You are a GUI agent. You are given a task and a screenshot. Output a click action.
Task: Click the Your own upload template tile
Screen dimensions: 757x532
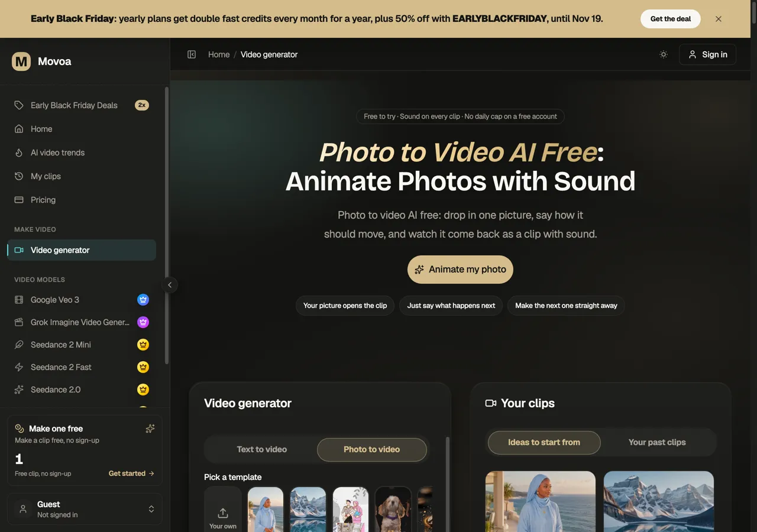click(x=223, y=510)
